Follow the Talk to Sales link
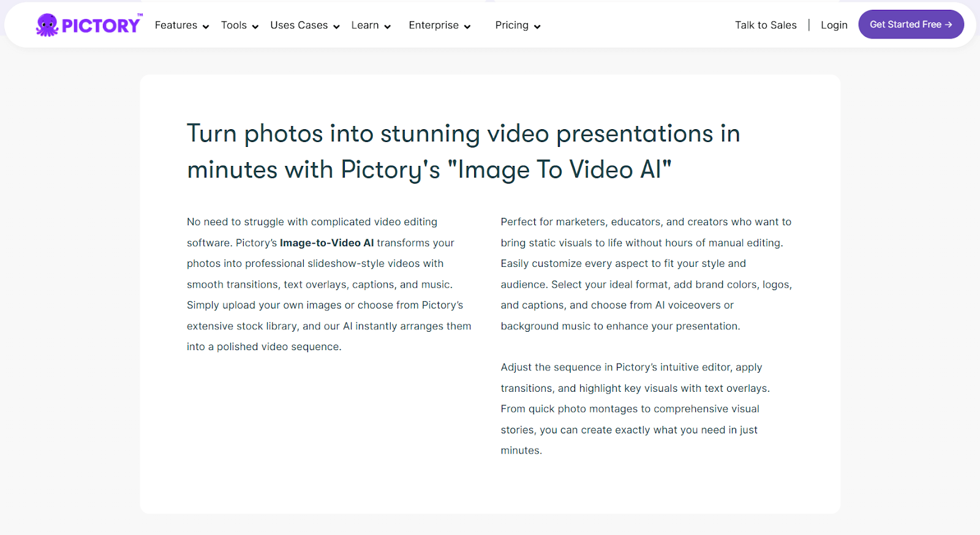 tap(766, 25)
